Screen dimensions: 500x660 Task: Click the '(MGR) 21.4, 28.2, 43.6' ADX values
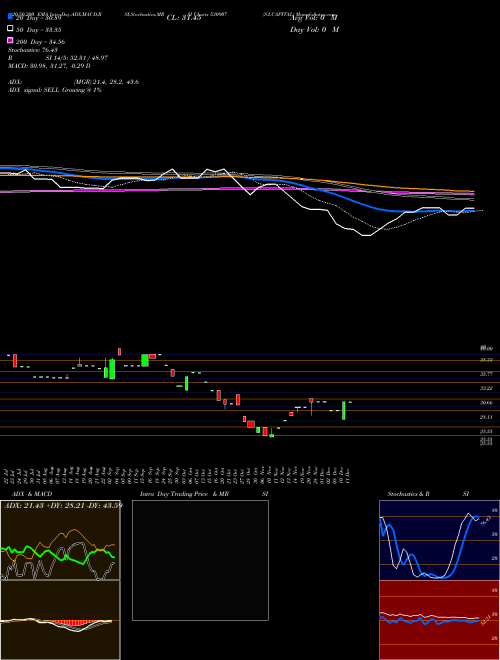point(106,82)
